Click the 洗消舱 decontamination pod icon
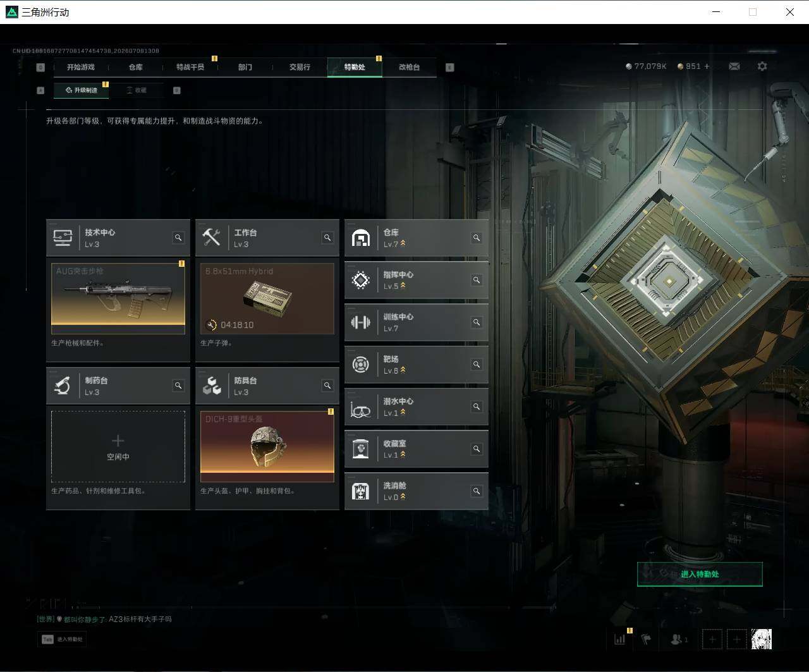 click(x=360, y=491)
